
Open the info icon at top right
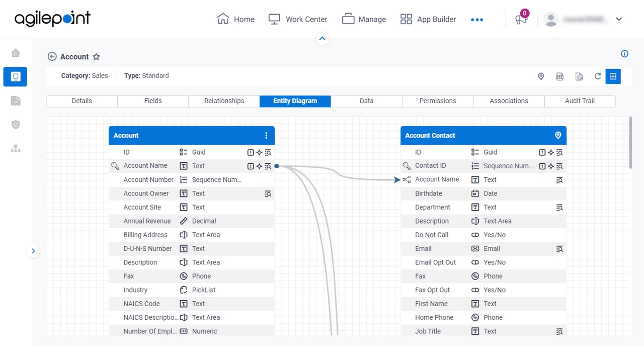tap(624, 54)
